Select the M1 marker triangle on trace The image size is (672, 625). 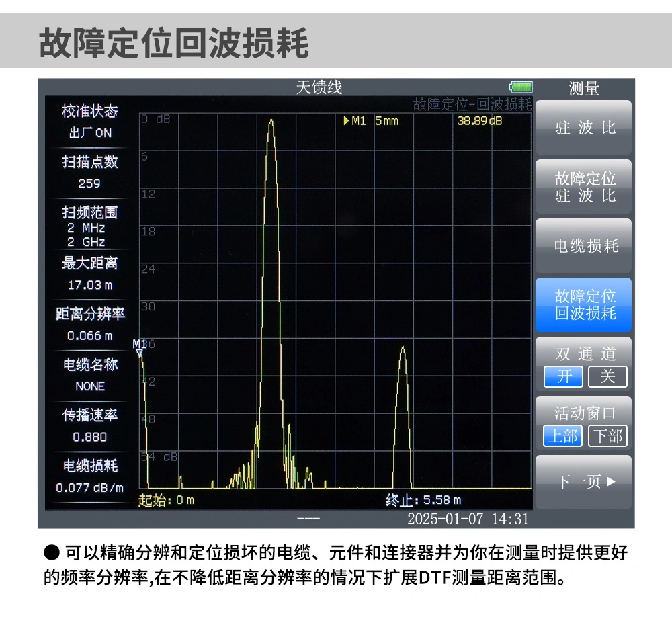point(139,351)
